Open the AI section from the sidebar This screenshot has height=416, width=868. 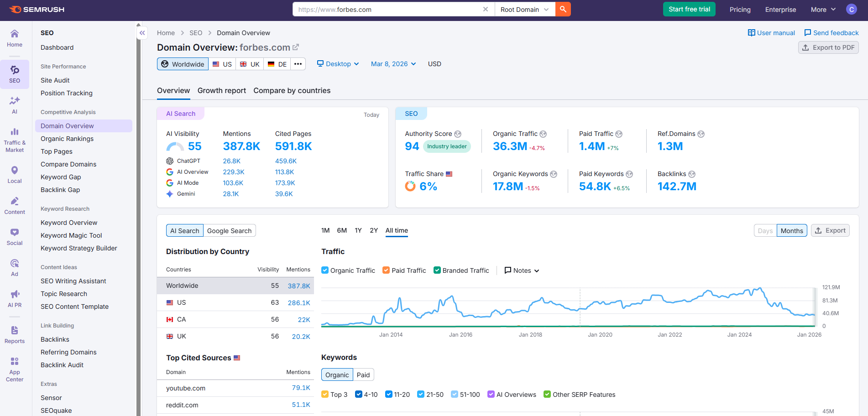click(15, 105)
